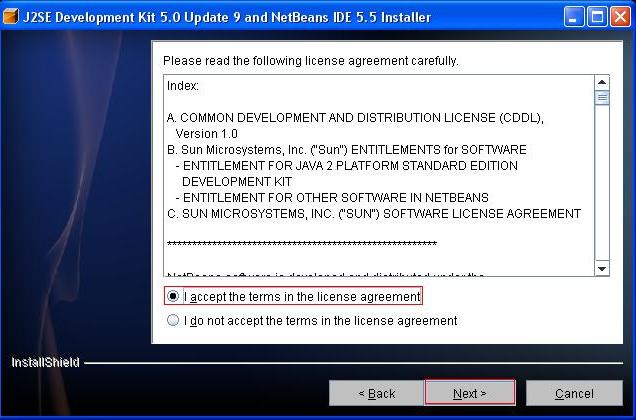This screenshot has width=636, height=420.
Task: Click the < Back button
Action: [376, 393]
